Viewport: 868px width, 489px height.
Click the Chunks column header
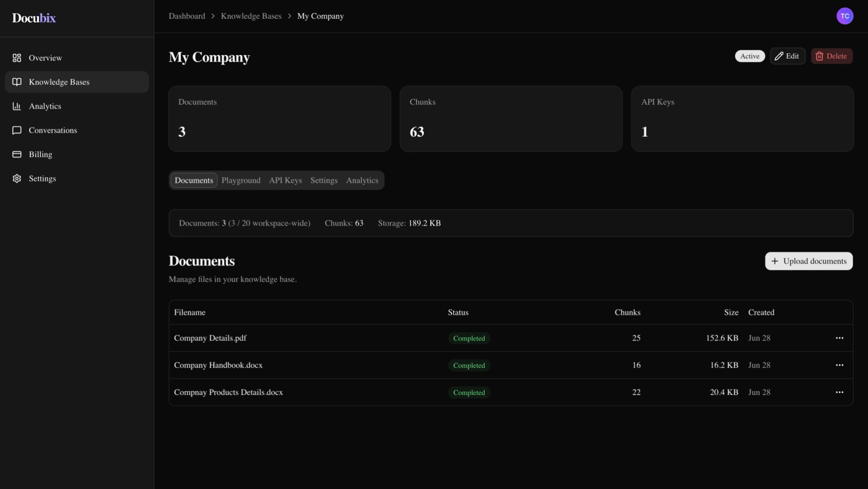tap(627, 312)
